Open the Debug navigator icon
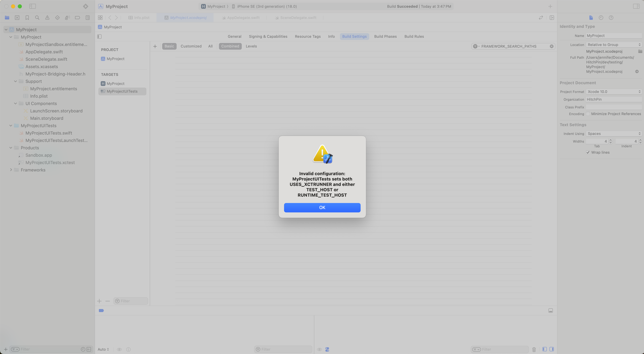Image resolution: width=644 pixels, height=354 pixels. point(67,17)
